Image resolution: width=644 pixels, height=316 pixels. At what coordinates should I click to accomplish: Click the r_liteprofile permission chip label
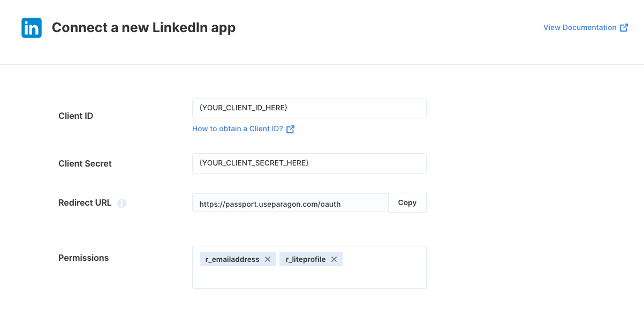pos(306,259)
